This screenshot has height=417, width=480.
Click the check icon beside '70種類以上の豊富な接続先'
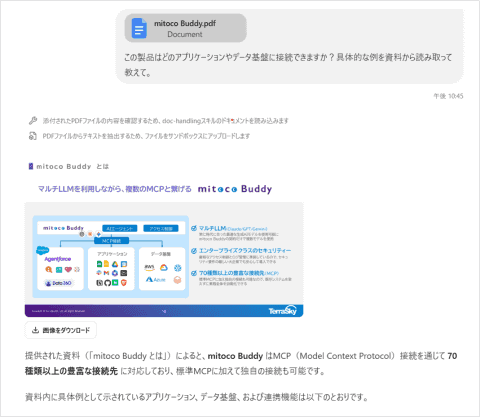tap(194, 273)
